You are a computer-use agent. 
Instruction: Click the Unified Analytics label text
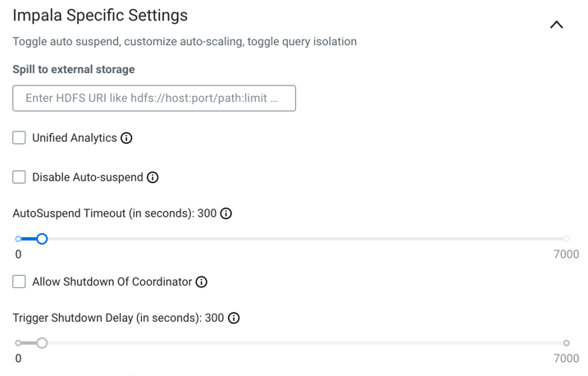coord(75,138)
